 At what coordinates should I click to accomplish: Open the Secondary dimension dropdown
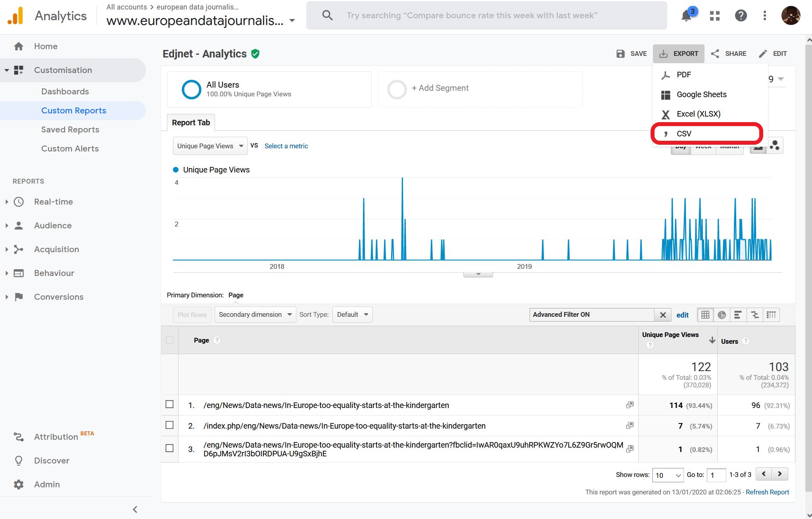click(x=255, y=314)
